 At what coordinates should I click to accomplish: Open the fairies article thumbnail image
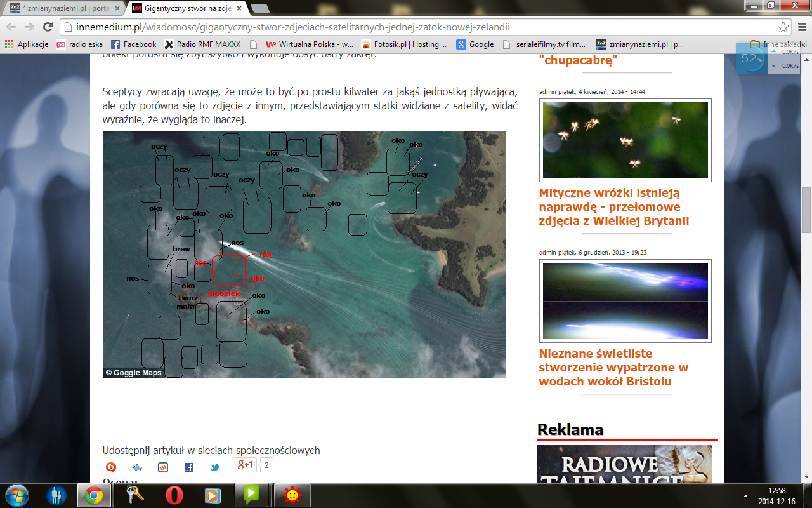click(x=625, y=140)
